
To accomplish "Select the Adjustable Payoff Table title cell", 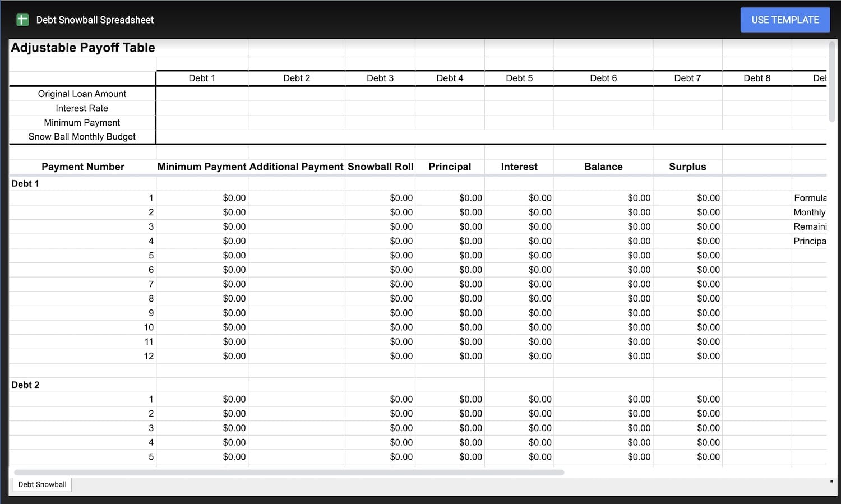I will [x=83, y=48].
